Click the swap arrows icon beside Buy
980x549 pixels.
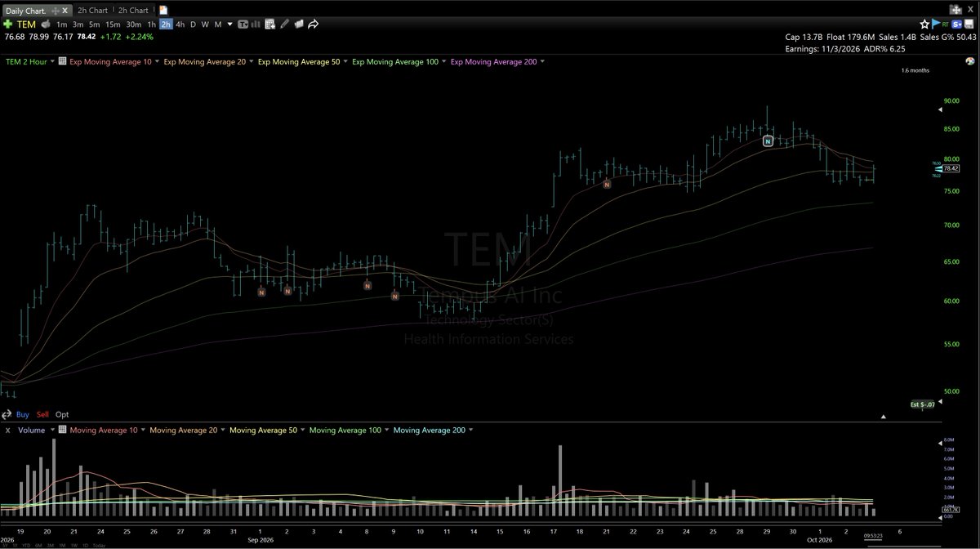tap(7, 414)
